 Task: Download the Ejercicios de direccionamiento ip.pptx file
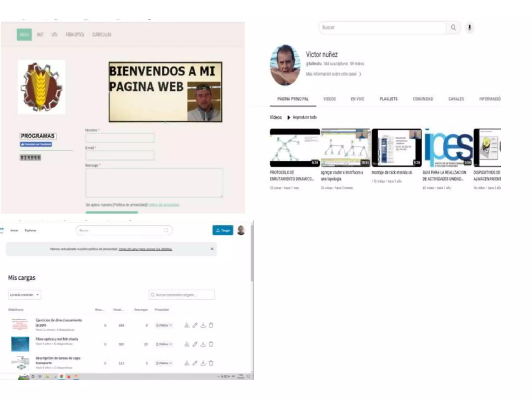click(203, 325)
